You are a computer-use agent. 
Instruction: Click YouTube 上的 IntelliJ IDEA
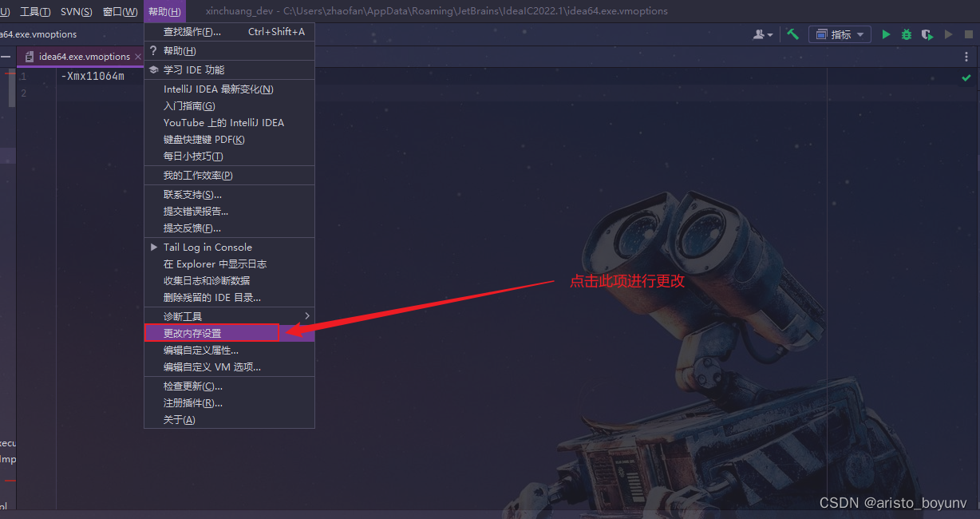click(x=229, y=123)
